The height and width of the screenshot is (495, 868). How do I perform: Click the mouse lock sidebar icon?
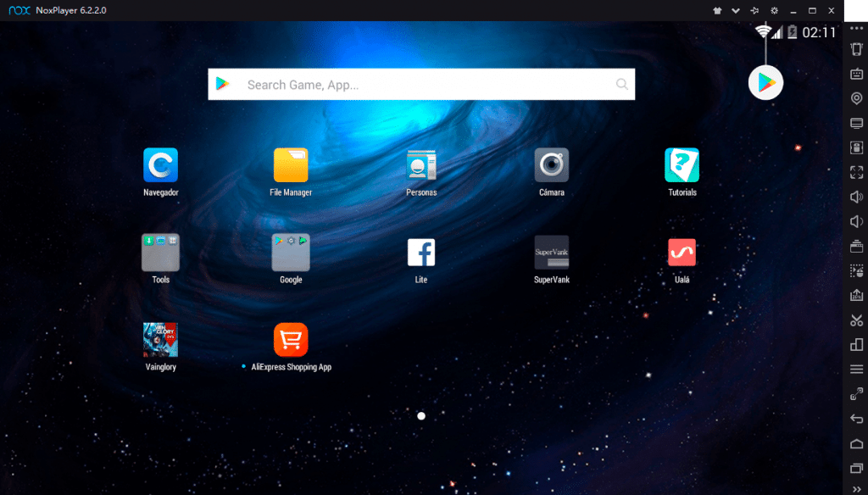(856, 147)
